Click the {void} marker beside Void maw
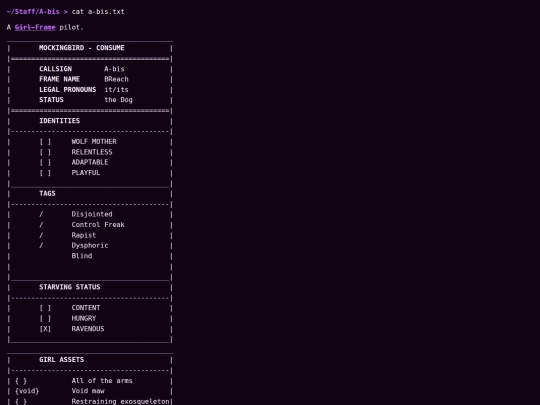 (x=27, y=391)
